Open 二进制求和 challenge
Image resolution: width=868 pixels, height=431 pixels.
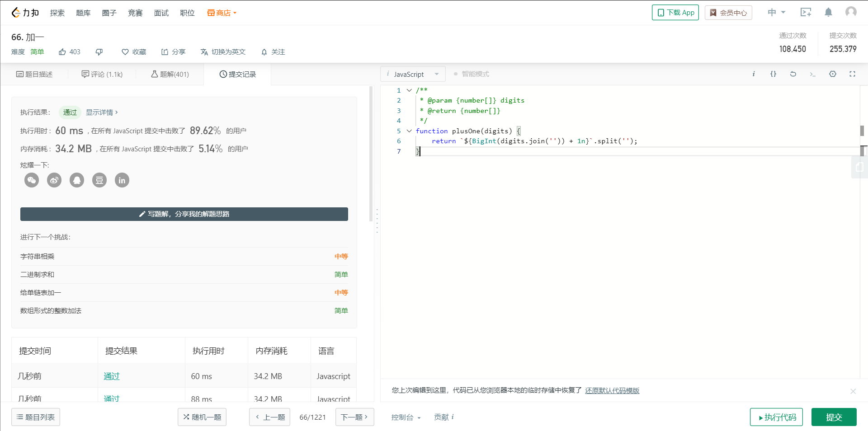[38, 275]
